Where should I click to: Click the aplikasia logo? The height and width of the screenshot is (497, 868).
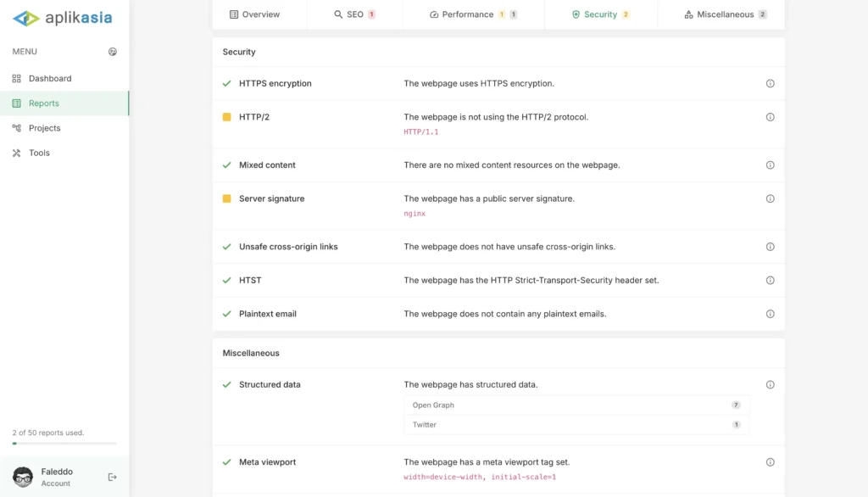click(63, 18)
